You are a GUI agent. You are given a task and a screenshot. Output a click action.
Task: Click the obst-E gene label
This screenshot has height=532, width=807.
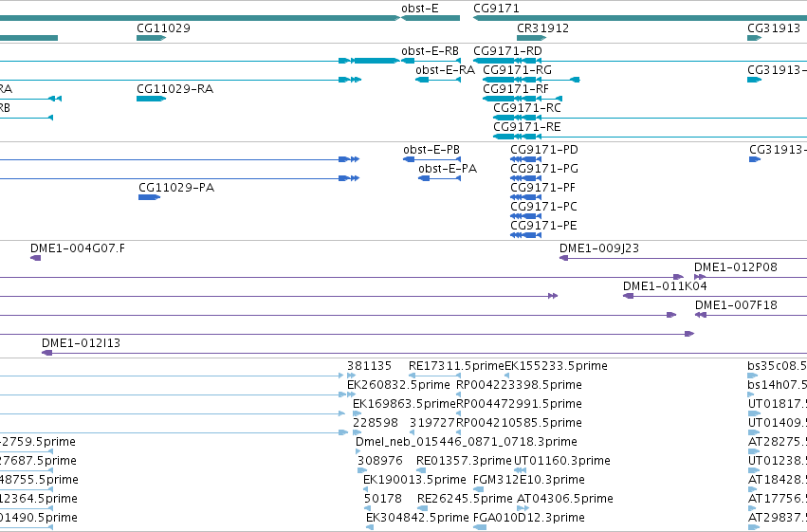(419, 9)
